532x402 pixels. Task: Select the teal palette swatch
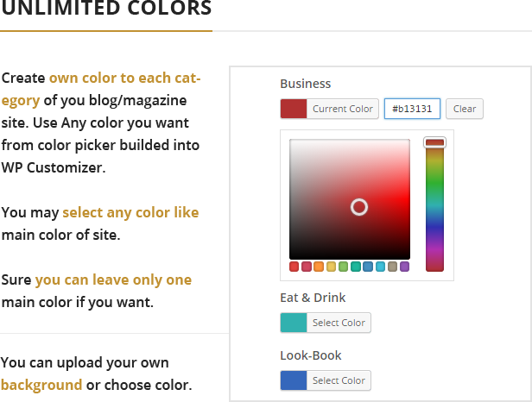coord(356,267)
